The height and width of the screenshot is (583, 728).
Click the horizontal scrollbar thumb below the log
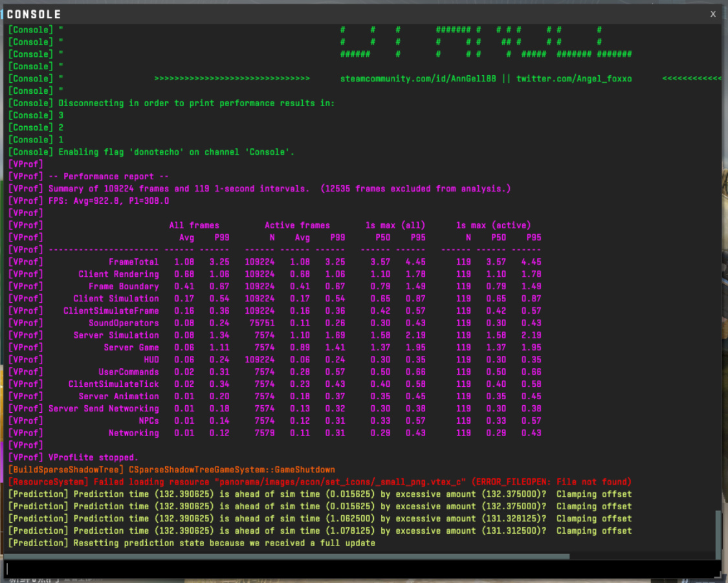pyautogui.click(x=287, y=556)
